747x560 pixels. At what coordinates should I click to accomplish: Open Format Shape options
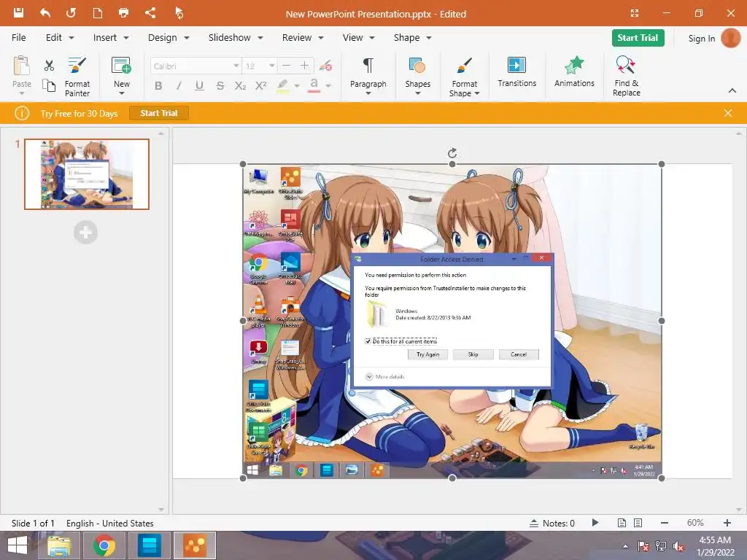click(464, 76)
